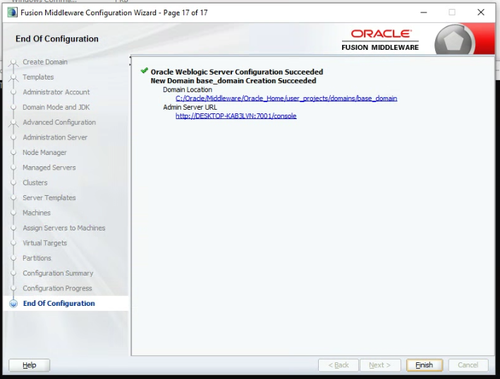Select the Clusters step
The width and height of the screenshot is (500, 379).
tap(35, 183)
